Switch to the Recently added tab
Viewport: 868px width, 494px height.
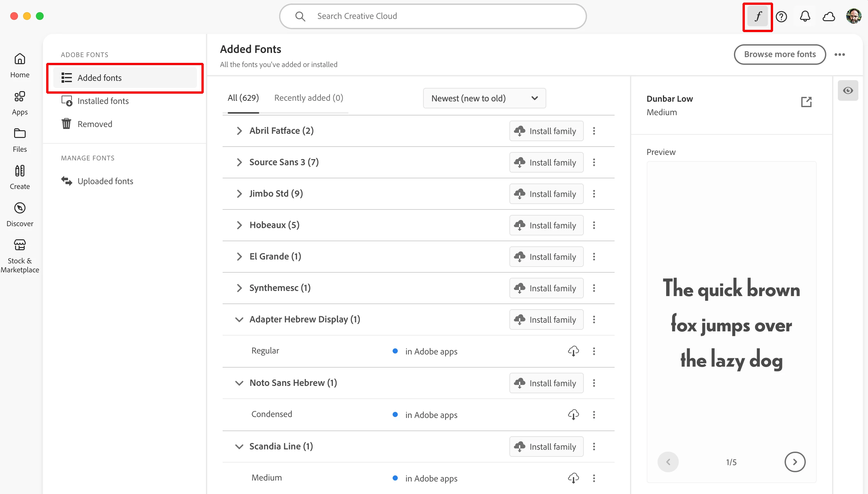coord(308,98)
